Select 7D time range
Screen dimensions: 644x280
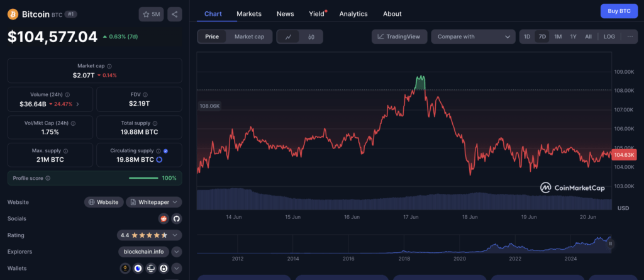tap(542, 36)
